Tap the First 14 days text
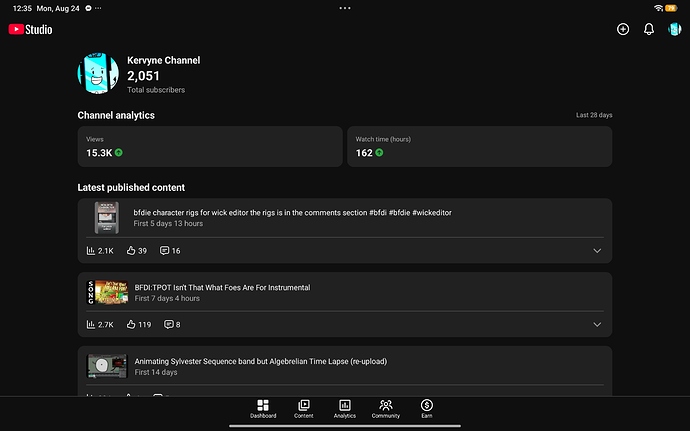Image resolution: width=690 pixels, height=431 pixels. tap(156, 372)
